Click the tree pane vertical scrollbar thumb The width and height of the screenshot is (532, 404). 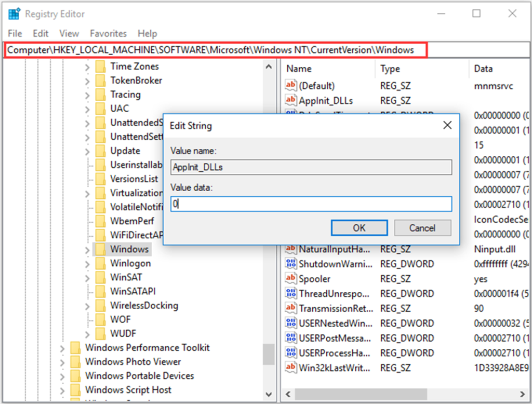tap(269, 355)
